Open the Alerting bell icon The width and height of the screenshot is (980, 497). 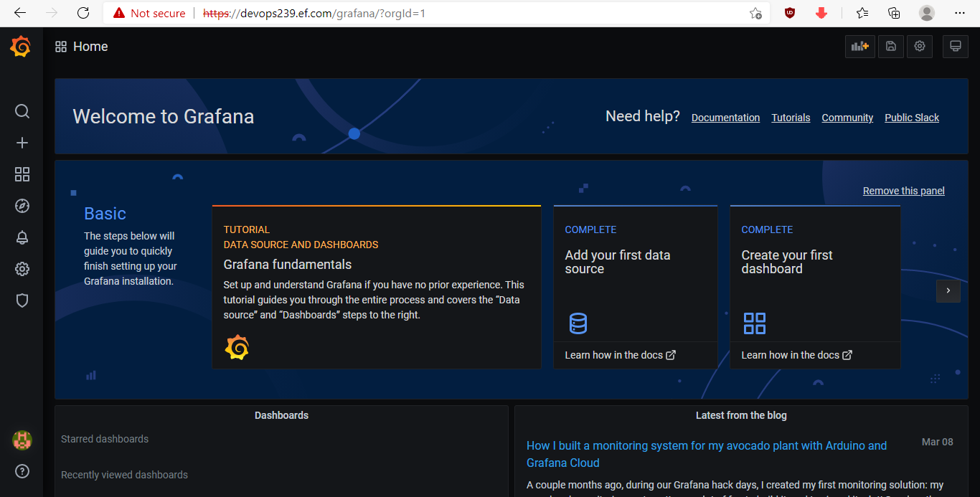click(22, 237)
